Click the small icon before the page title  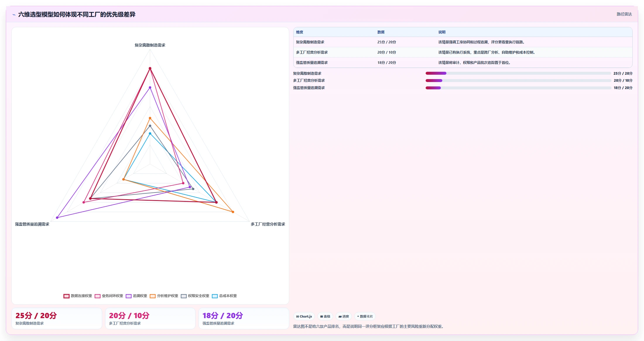pos(14,15)
